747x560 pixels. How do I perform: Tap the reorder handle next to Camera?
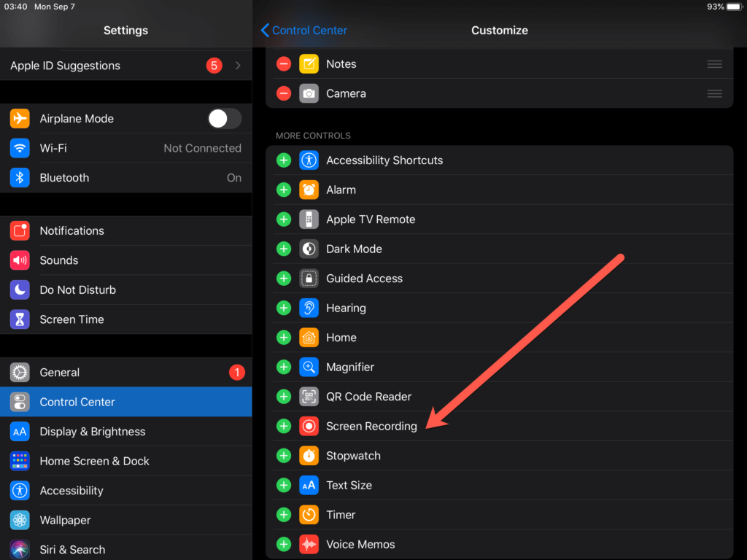[715, 93]
